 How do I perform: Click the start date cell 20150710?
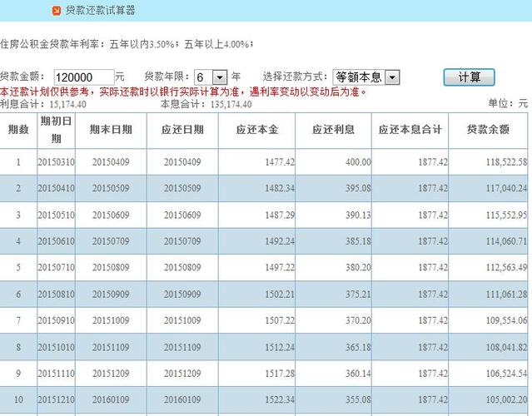tap(56, 267)
